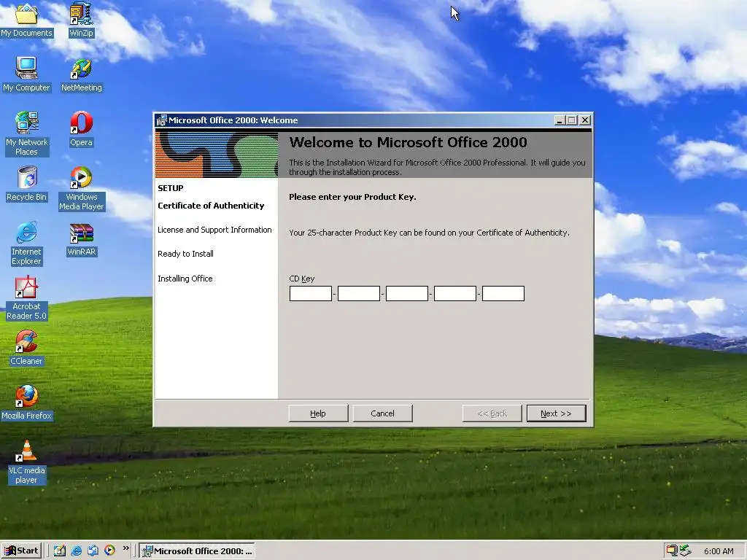Click the network connection tray icon
The width and height of the screenshot is (747, 560).
[672, 551]
